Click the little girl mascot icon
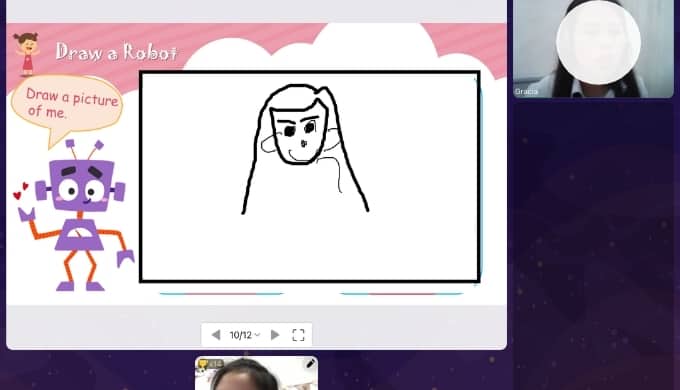 (x=27, y=54)
